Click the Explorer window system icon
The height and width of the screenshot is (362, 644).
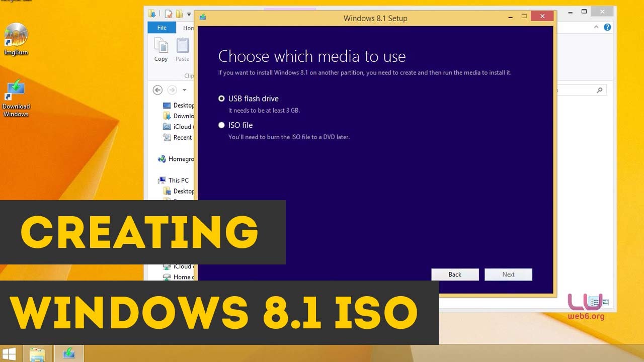point(152,14)
